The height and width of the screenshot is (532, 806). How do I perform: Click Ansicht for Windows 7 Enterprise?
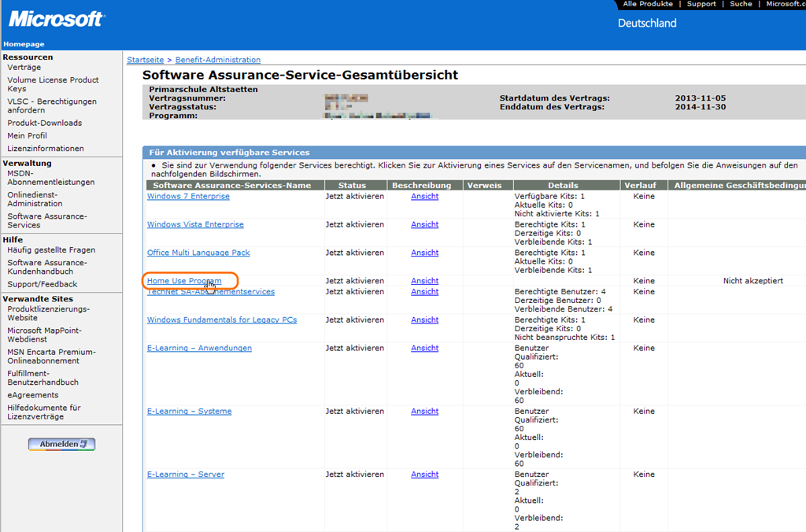[x=424, y=197]
